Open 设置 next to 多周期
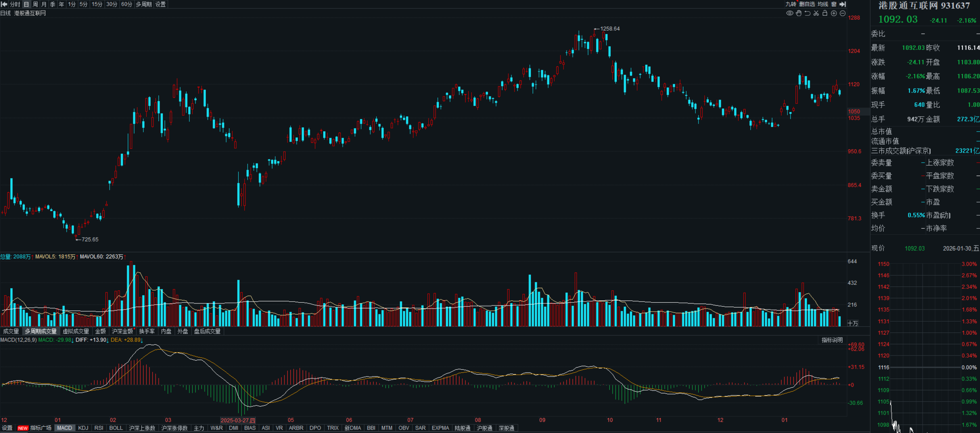 point(161,4)
